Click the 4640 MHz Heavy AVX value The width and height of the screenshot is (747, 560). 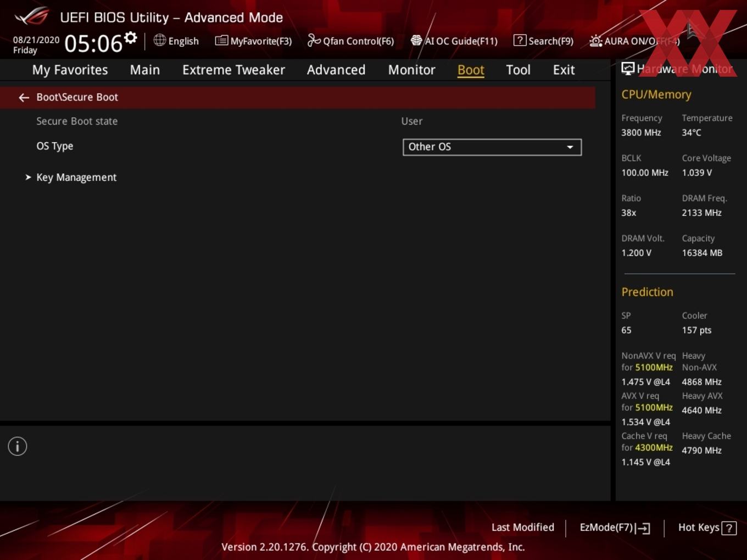pyautogui.click(x=702, y=411)
